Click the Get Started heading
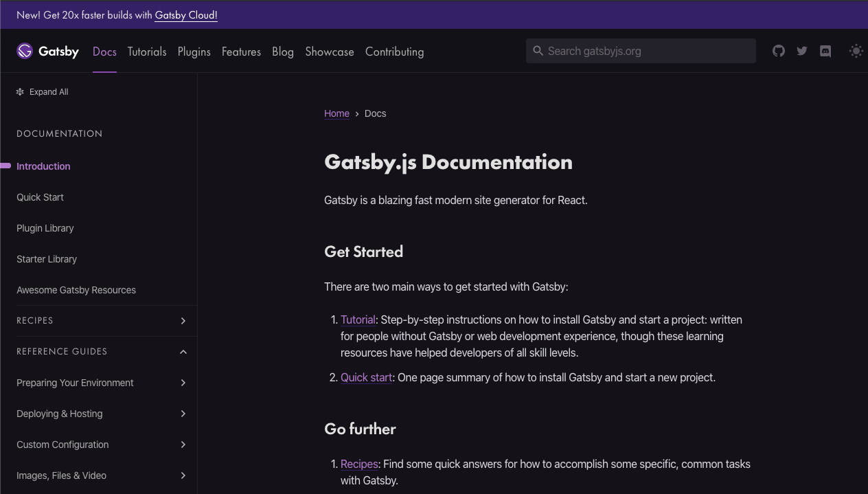 pyautogui.click(x=363, y=251)
